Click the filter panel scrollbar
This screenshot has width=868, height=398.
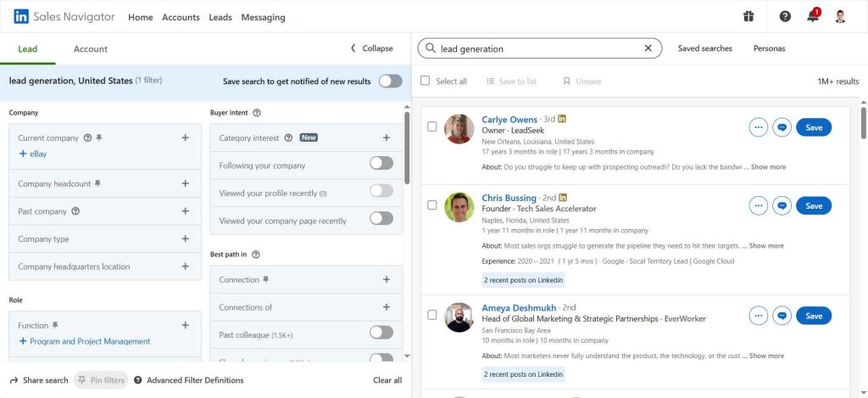point(408,148)
